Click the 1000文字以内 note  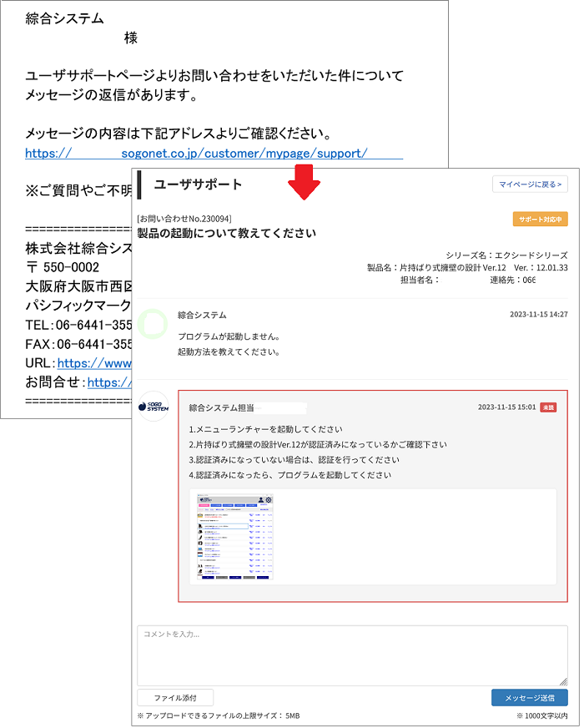(x=541, y=716)
